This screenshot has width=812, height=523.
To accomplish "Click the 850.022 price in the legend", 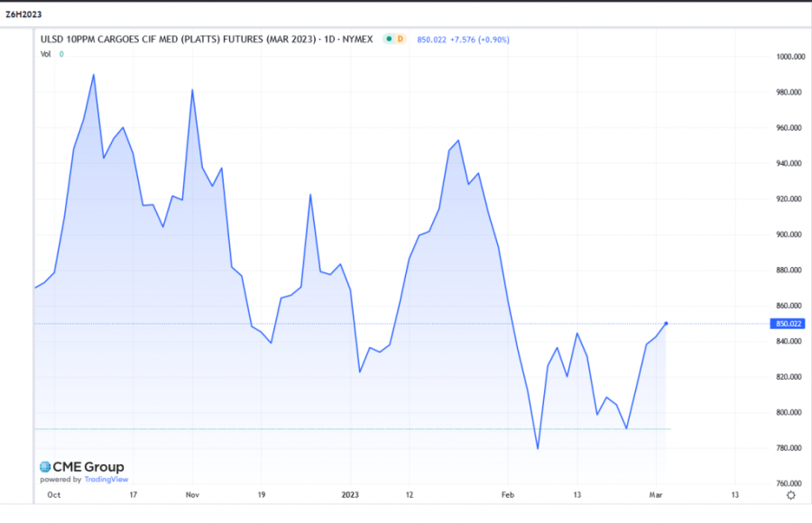I will (x=431, y=39).
